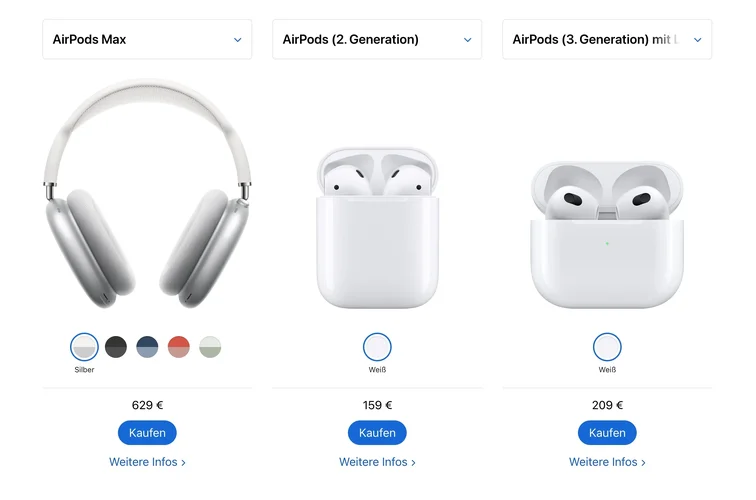Choose the Grün AirPods Max color swatch
This screenshot has width=756, height=500.
(x=209, y=347)
